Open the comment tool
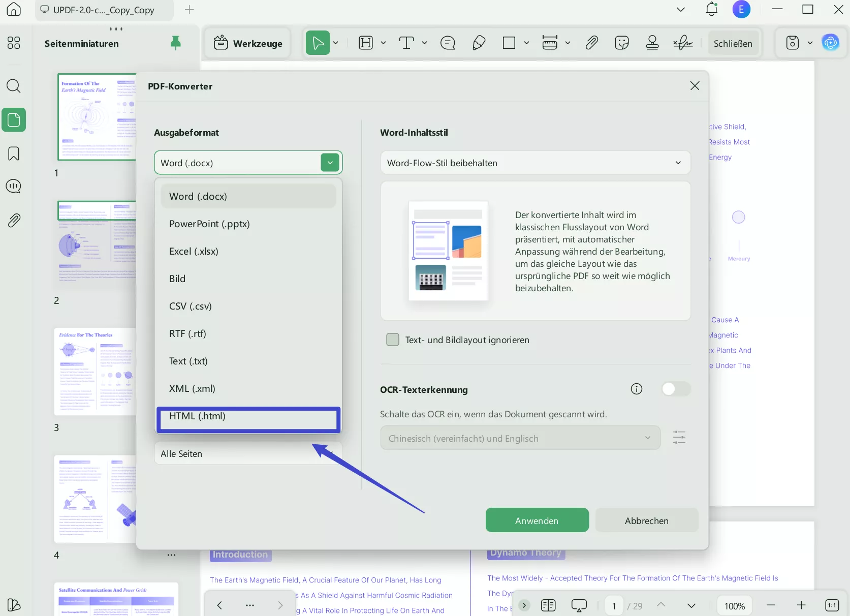 [447, 43]
